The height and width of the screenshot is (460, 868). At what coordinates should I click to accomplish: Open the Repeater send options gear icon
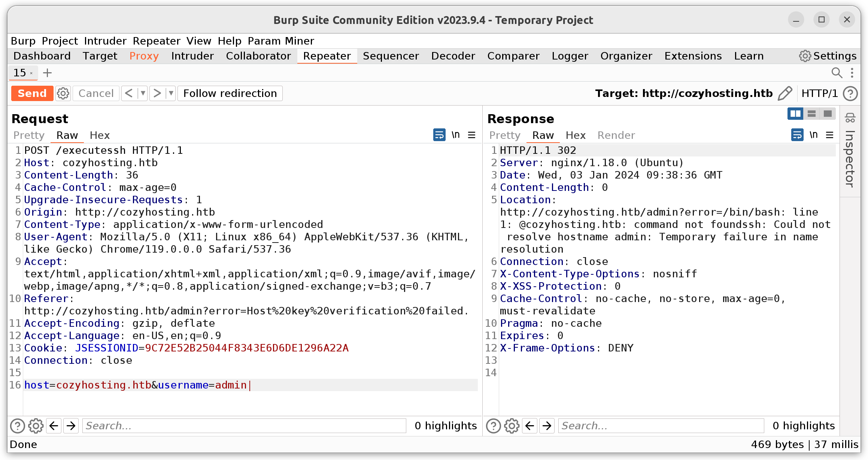click(x=63, y=93)
